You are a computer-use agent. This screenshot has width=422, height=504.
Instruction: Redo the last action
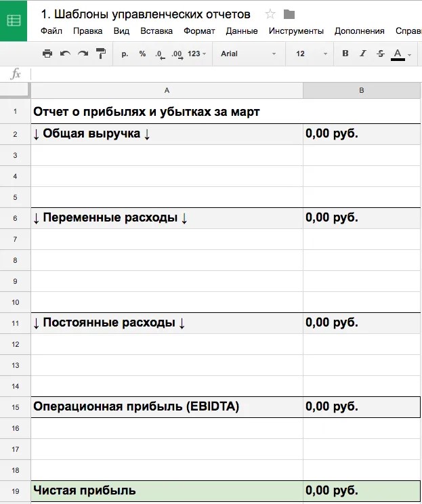(83, 54)
